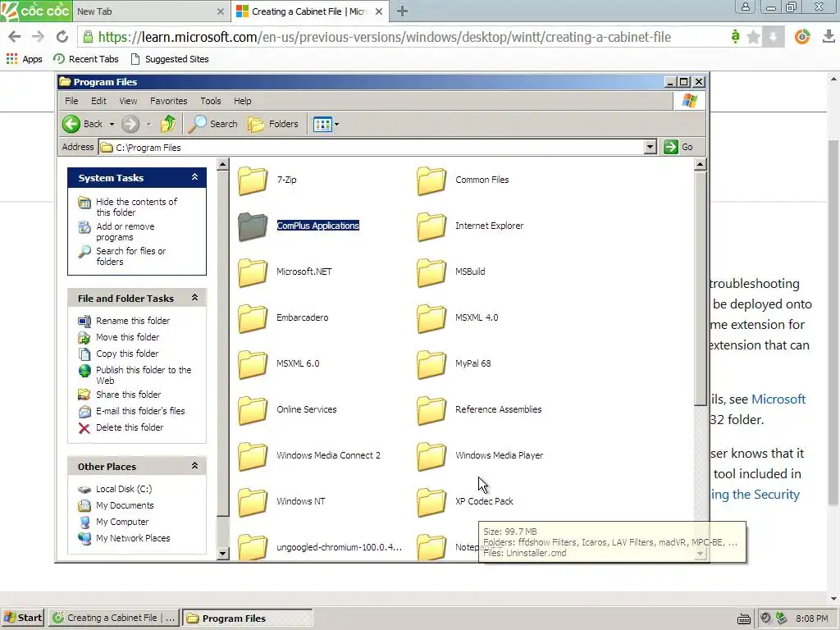
Task: Reload the page in the Cốc Cốc browser
Action: [62, 36]
